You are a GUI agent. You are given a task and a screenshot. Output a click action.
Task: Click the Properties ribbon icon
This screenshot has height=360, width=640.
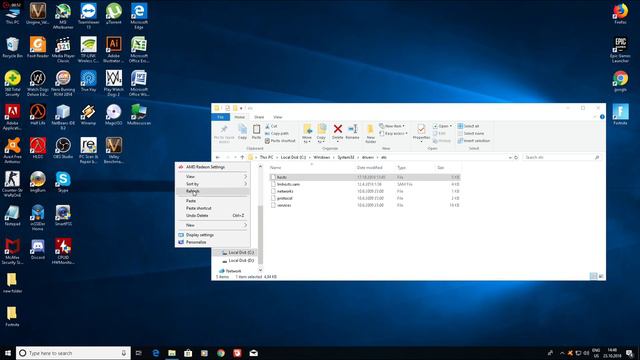(421, 130)
